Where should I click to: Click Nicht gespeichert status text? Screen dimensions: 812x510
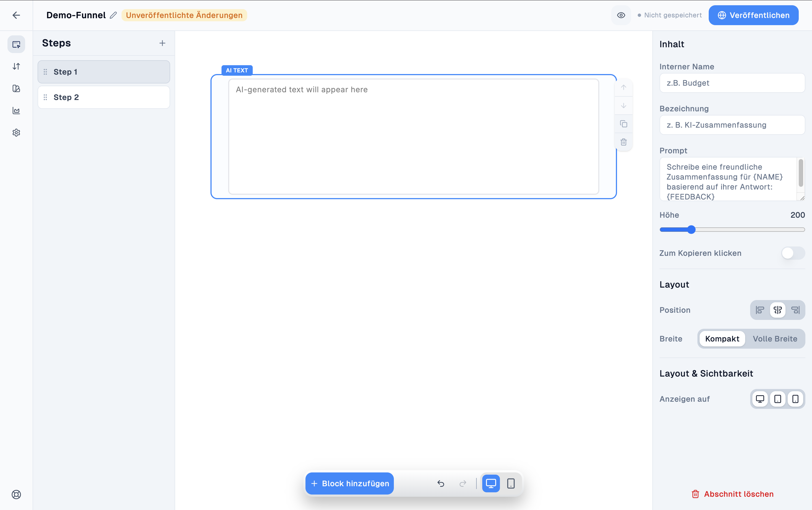(673, 15)
